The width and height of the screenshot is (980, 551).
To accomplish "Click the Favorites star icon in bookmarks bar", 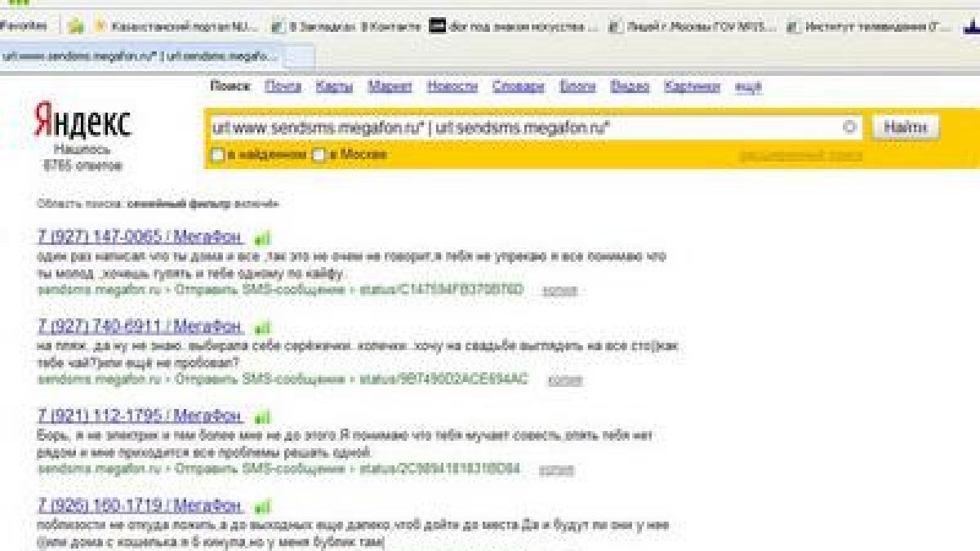I will [x=76, y=26].
